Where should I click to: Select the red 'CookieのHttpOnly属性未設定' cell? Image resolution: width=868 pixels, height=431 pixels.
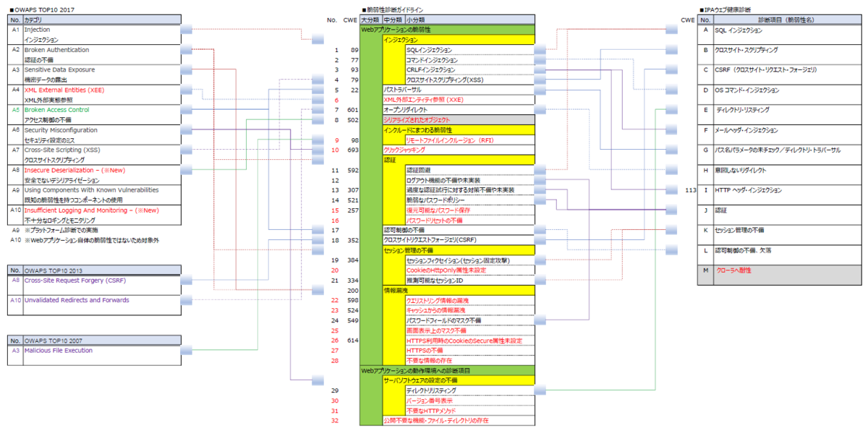coord(469,270)
